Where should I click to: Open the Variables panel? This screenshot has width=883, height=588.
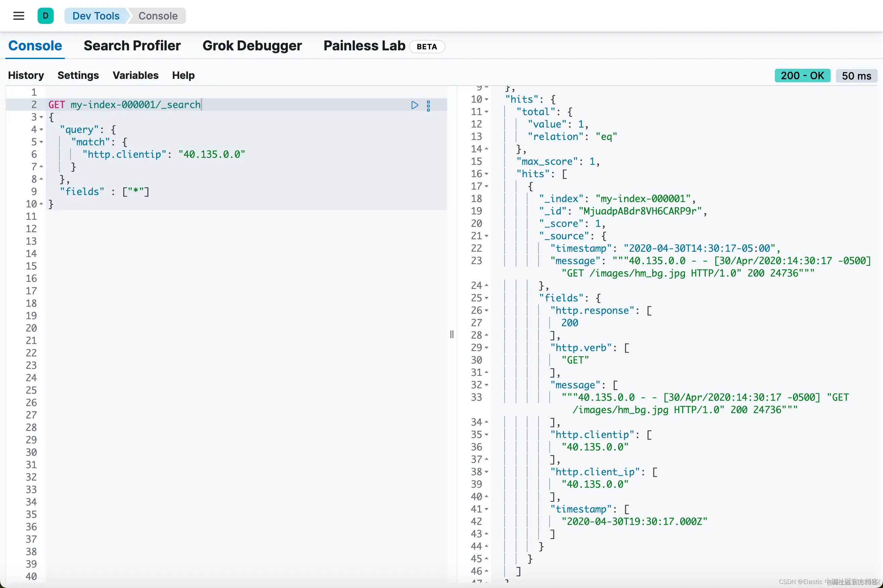point(135,76)
